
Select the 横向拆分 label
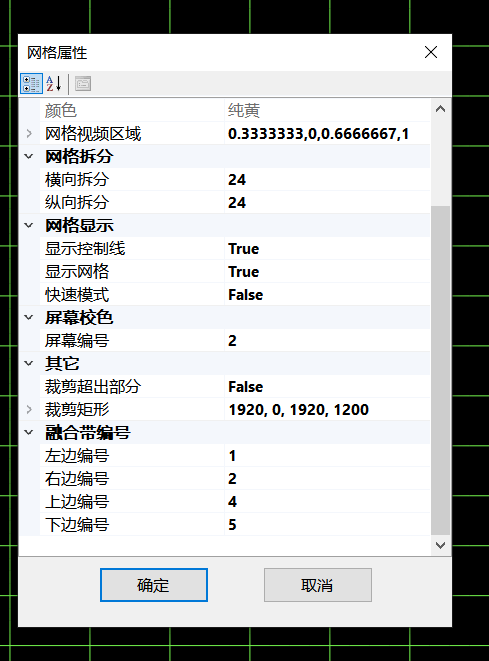click(77, 180)
